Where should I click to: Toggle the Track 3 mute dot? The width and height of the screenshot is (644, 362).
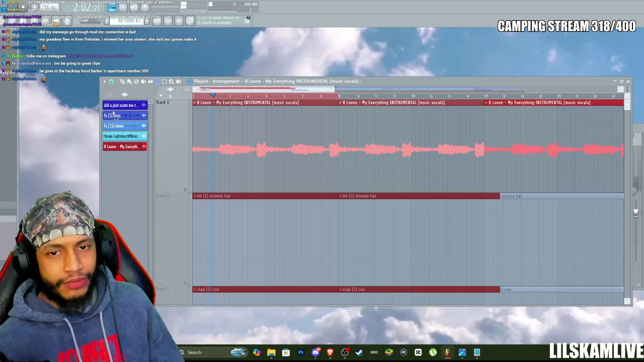pos(185,283)
